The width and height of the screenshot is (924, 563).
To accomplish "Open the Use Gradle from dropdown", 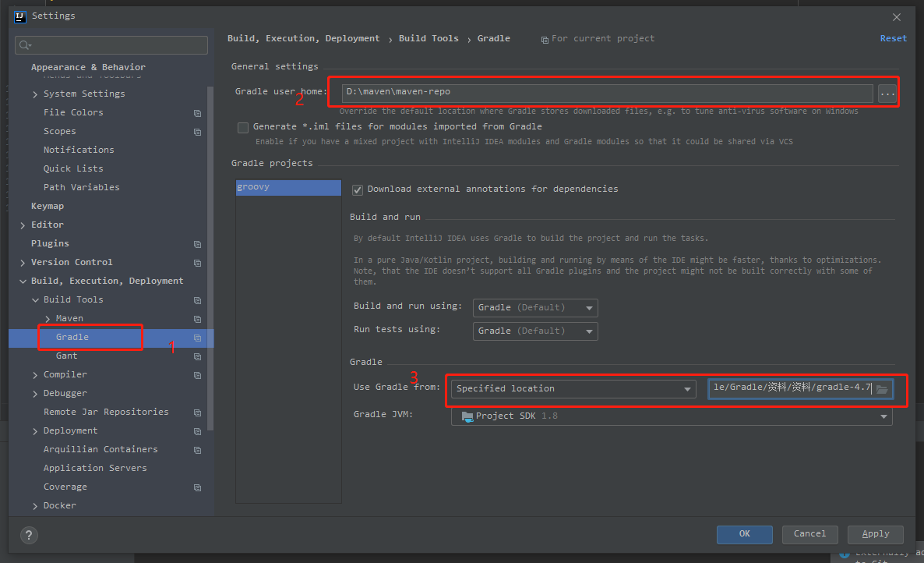I will point(573,389).
